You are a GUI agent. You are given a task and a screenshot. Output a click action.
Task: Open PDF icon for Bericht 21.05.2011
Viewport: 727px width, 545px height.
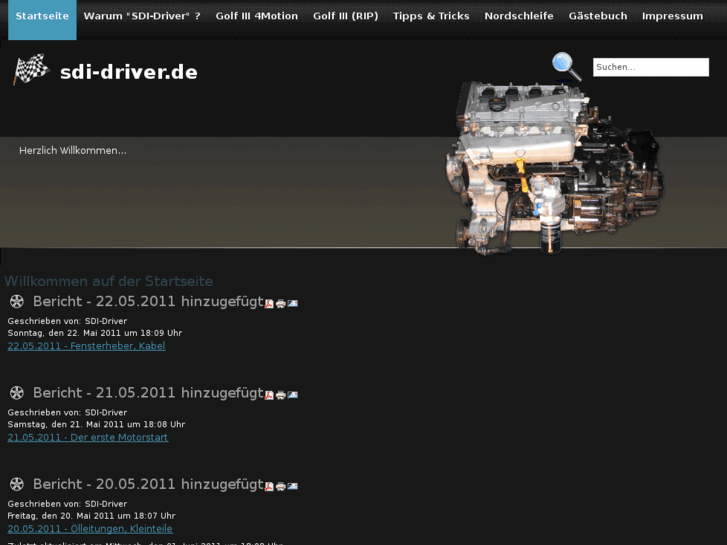[269, 395]
